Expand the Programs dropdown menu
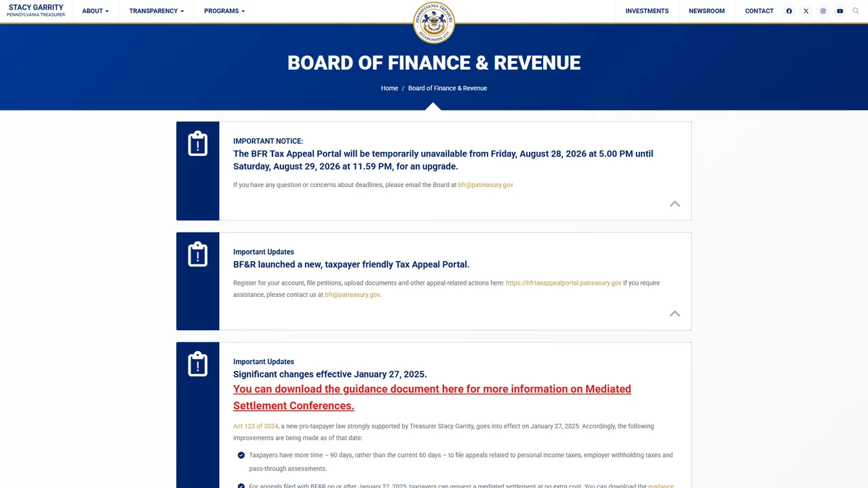 (224, 11)
